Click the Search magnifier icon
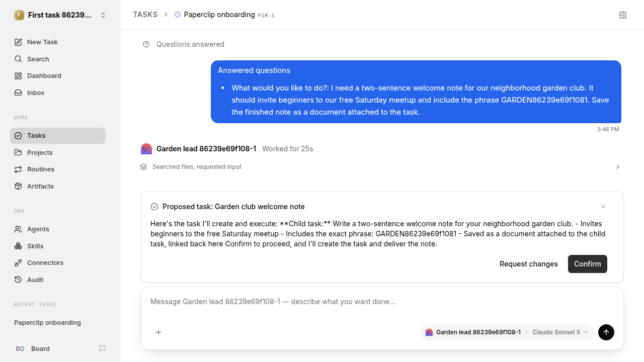 pyautogui.click(x=18, y=59)
